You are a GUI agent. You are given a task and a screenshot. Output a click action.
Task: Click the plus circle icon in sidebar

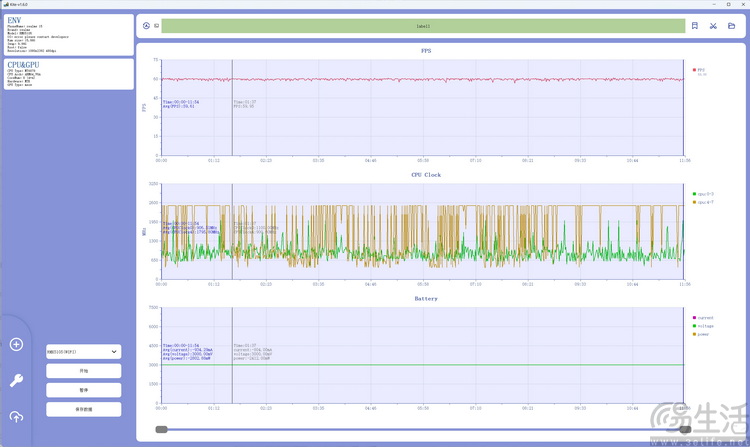coord(16,344)
